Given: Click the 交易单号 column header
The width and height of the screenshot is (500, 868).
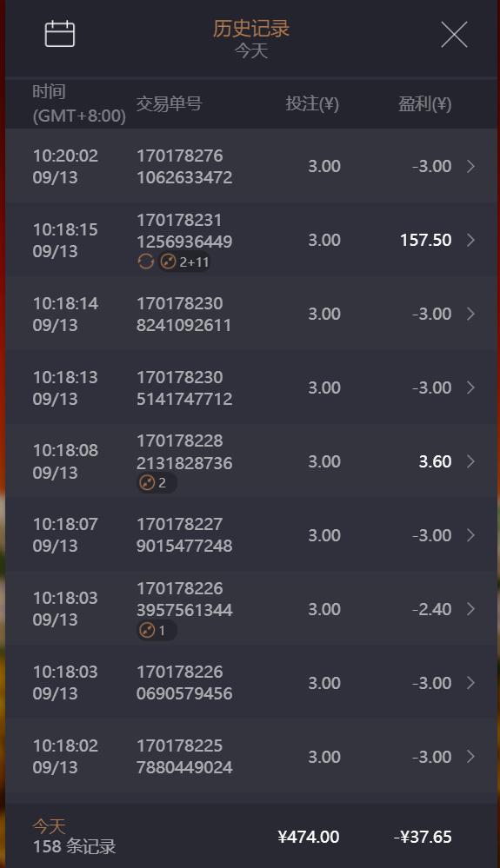Looking at the screenshot, I should (x=169, y=103).
